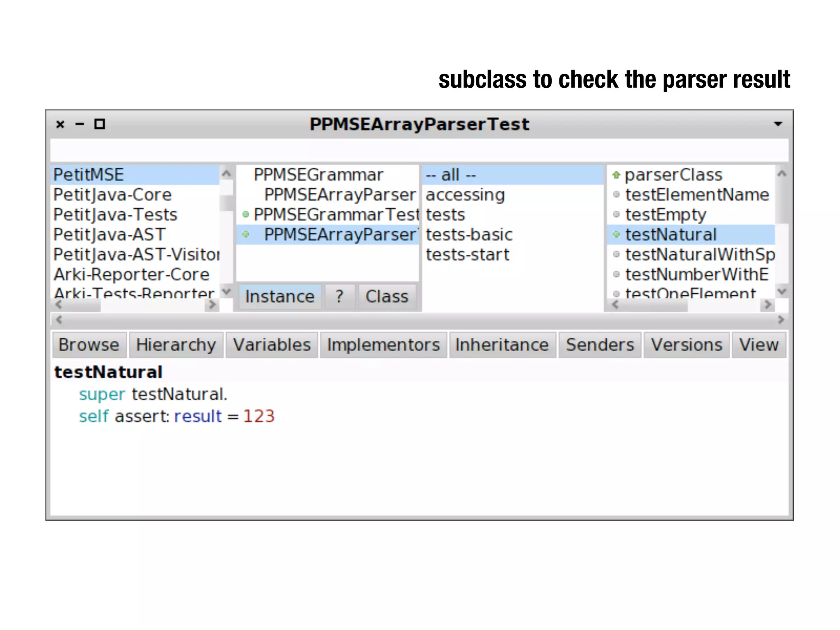Viewport: 840px width, 630px height.
Task: Select the tests-start protocol
Action: (x=513, y=254)
